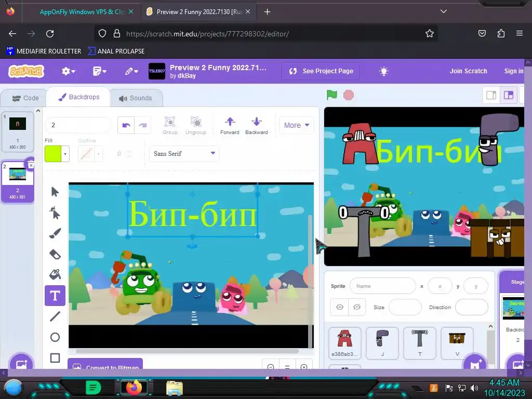Move selection Forward one layer

[230, 126]
